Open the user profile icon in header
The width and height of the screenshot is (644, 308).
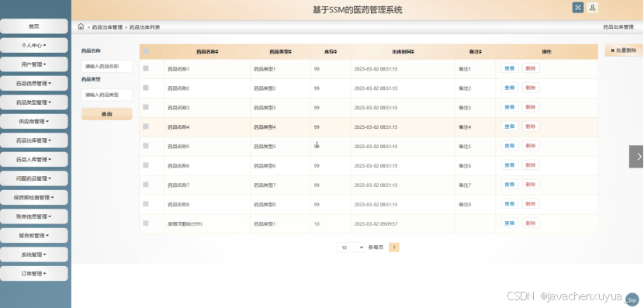click(592, 8)
